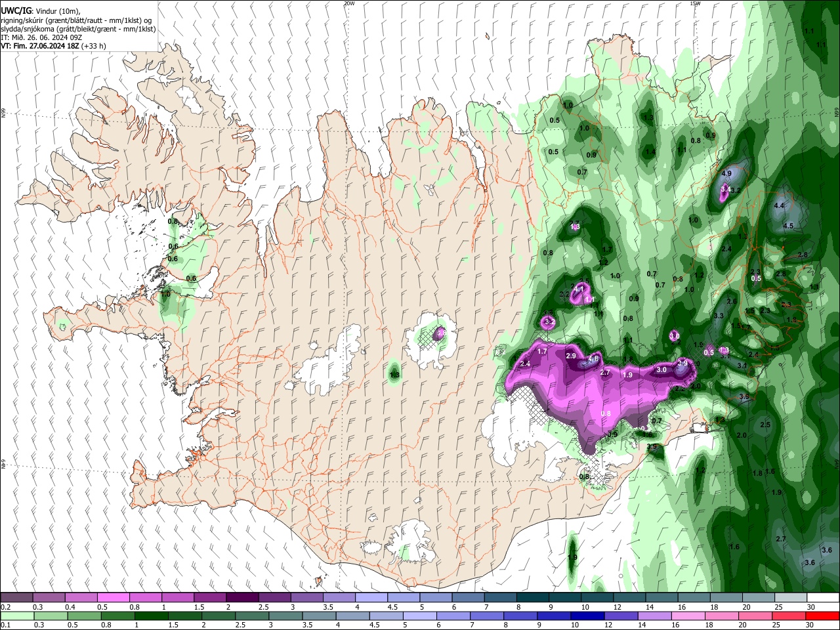Viewport: 840px width, 630px height.
Task: Pick the bright pink 0.5 swatch in upper legend row
Action: click(x=113, y=598)
